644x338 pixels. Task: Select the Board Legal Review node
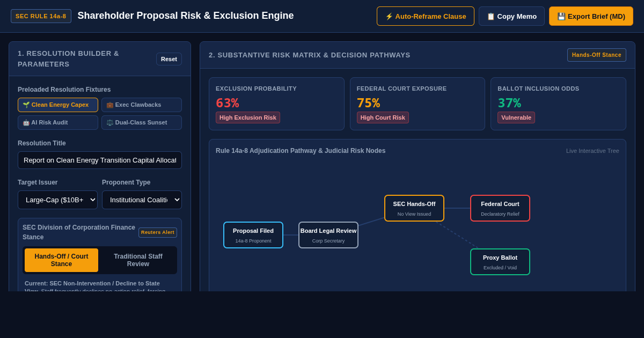pos(328,235)
